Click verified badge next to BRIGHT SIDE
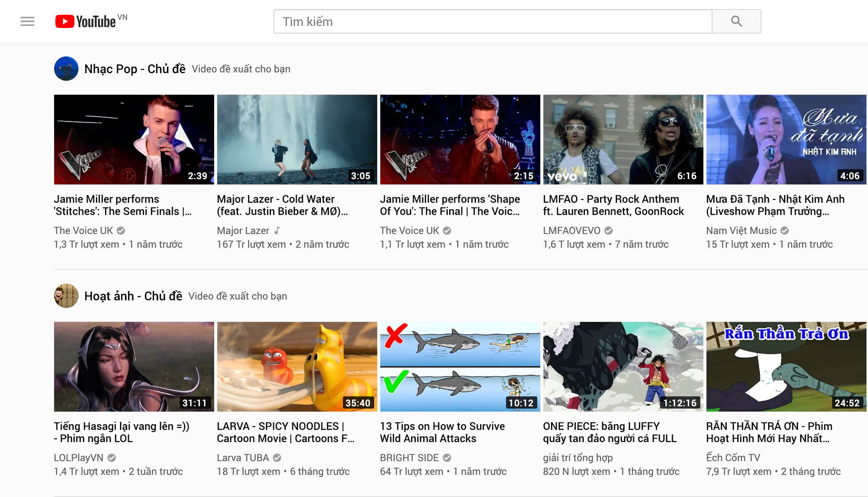 (447, 458)
